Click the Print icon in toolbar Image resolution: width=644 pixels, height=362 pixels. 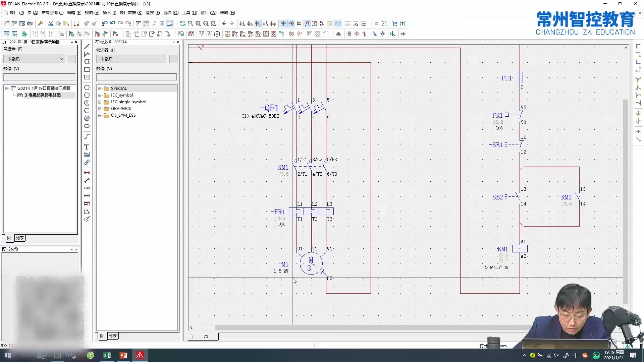30,23
